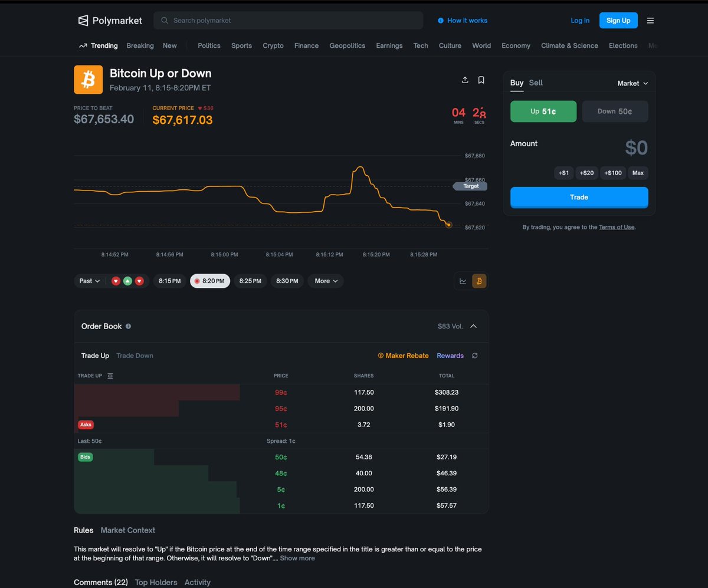
Task: Click the blue Trade button
Action: click(x=579, y=197)
